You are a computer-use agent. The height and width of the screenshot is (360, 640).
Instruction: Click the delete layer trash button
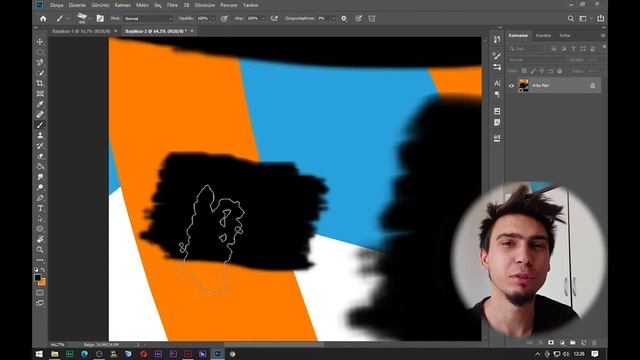(x=594, y=343)
